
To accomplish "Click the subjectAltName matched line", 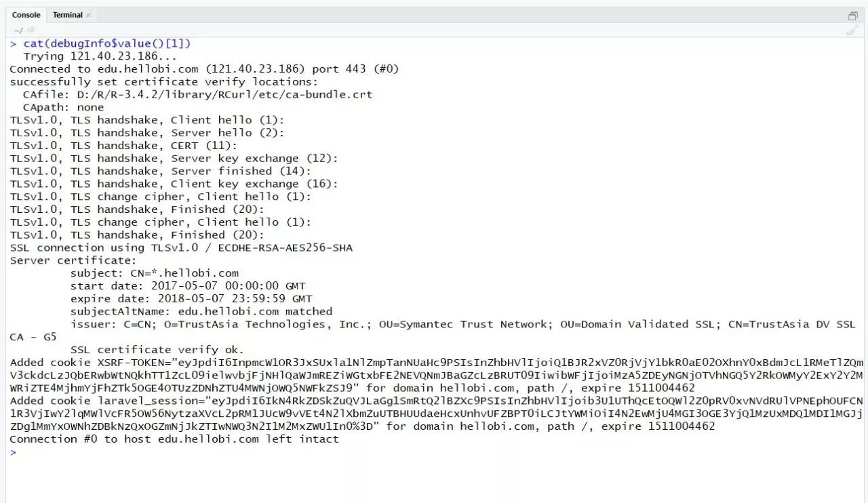I will (x=201, y=312).
